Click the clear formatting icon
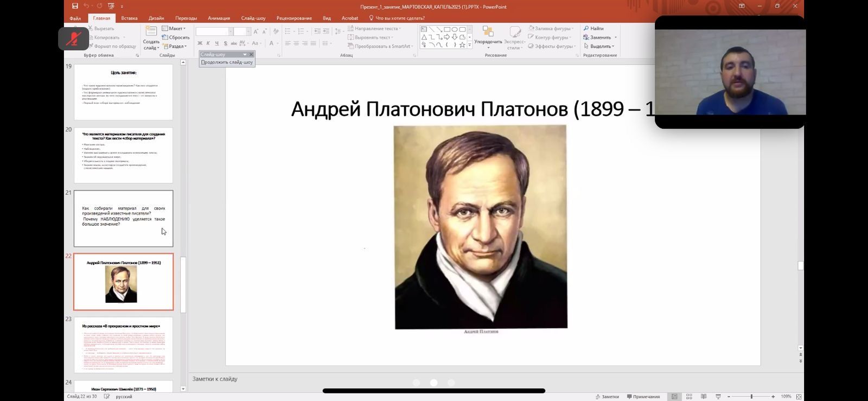868x401 pixels. tap(276, 31)
